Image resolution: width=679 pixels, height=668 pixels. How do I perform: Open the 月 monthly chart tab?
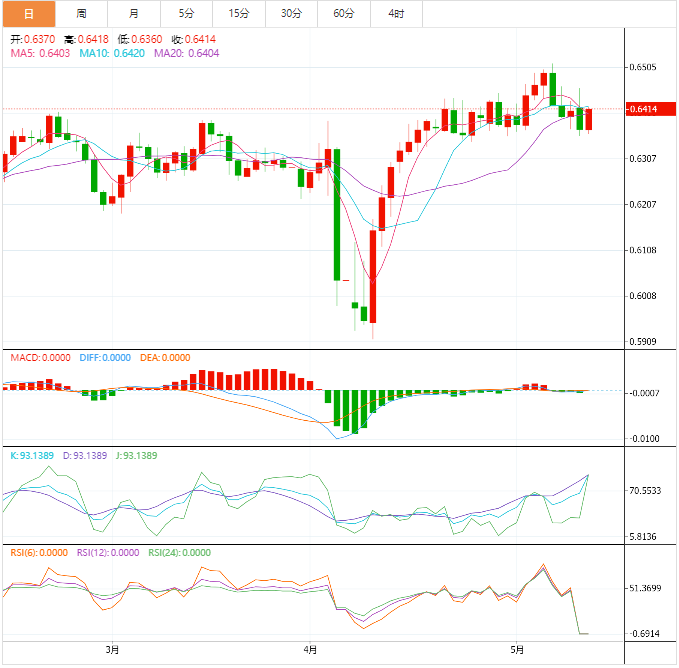134,13
